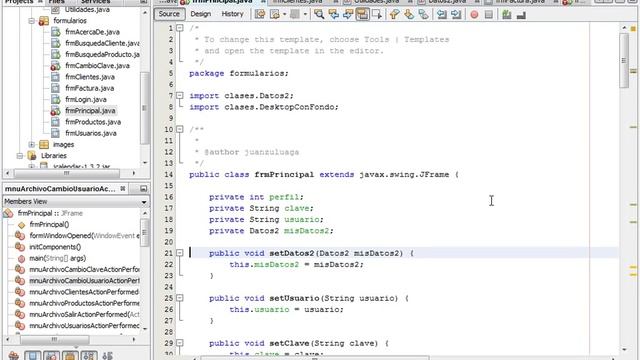This screenshot has width=640, height=360.
Task: Toggle Rectangular Selection mode
Action: (377, 15)
